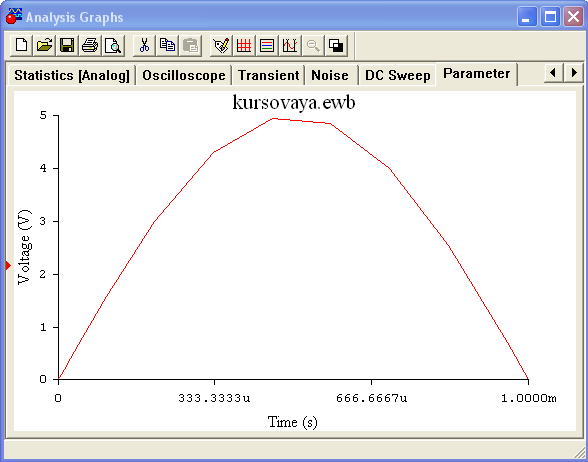Toggle the cursors icon showing a waveform
This screenshot has height=462, width=588.
[290, 46]
